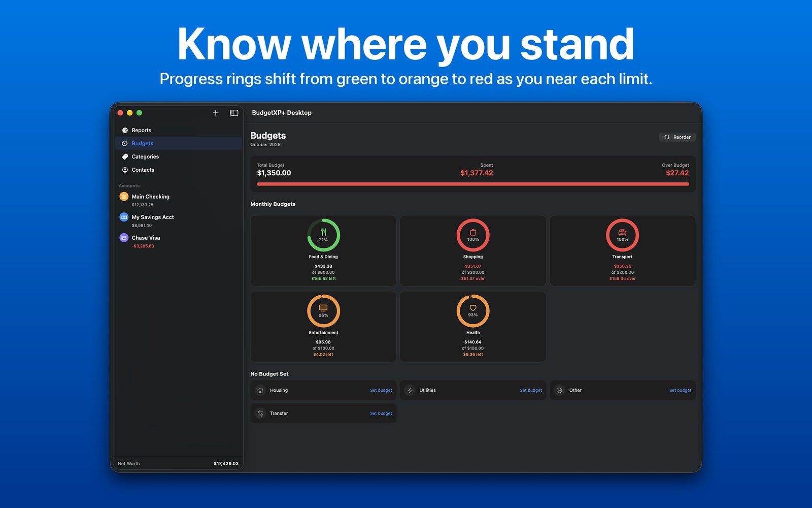Select the Chase Visa account
812x508 pixels.
coord(178,241)
